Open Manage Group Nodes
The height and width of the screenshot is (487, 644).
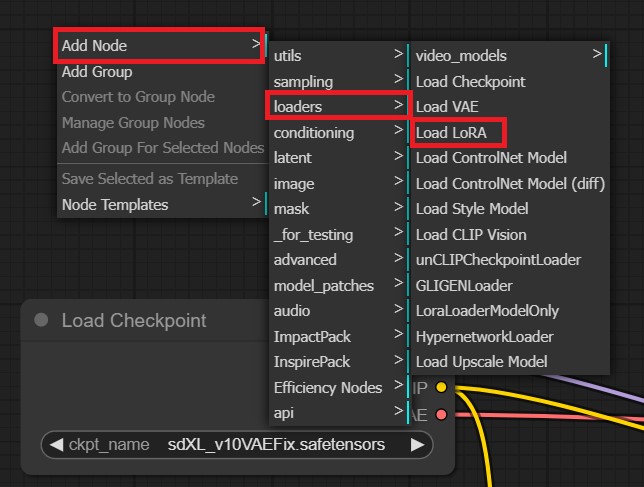click(x=162, y=122)
